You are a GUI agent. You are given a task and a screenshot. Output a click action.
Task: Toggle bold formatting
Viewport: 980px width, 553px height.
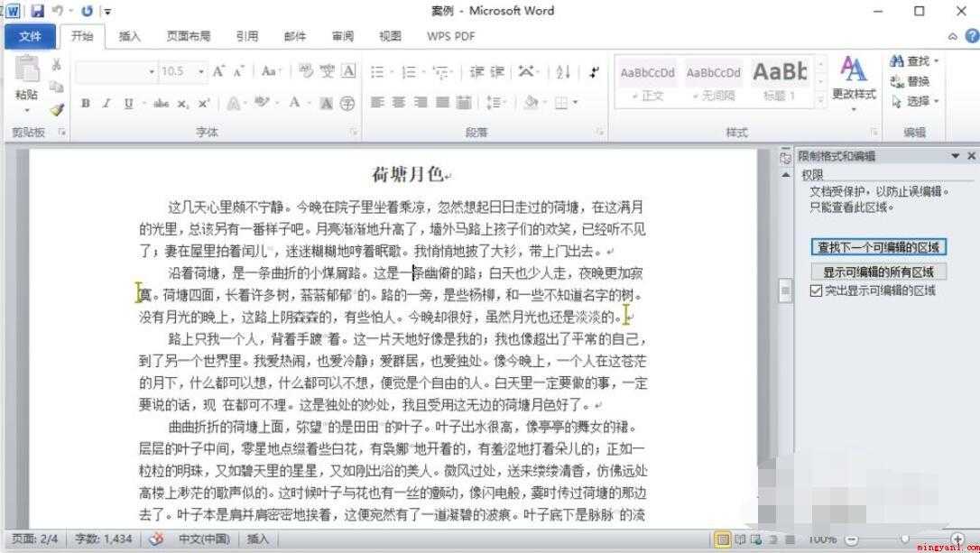pos(86,103)
